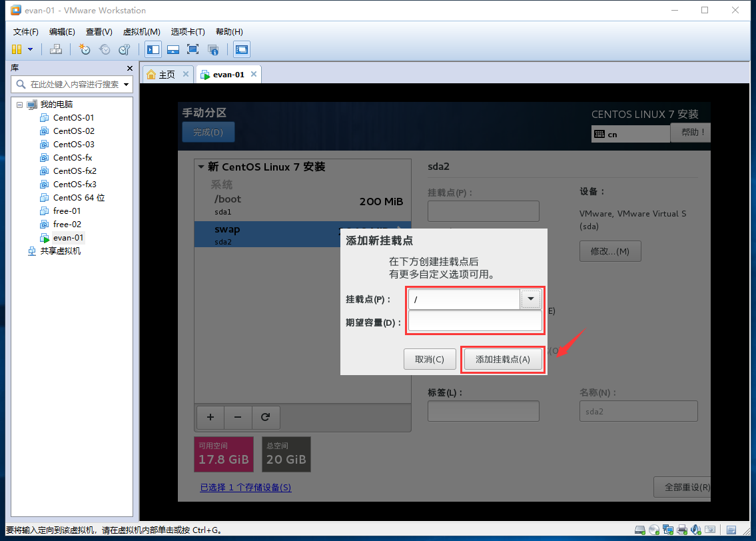Open the 帮助(H) menu
The height and width of the screenshot is (541, 756).
point(229,32)
